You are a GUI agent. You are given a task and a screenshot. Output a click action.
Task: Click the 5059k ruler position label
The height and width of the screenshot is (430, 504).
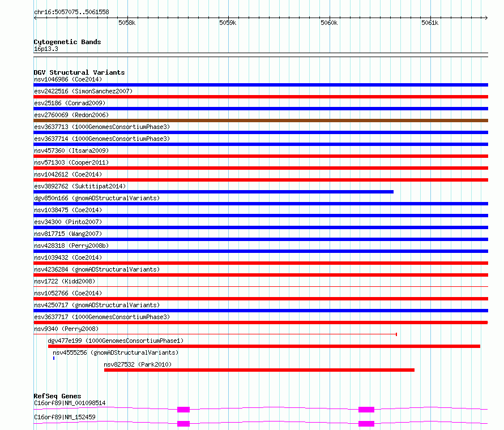(228, 23)
